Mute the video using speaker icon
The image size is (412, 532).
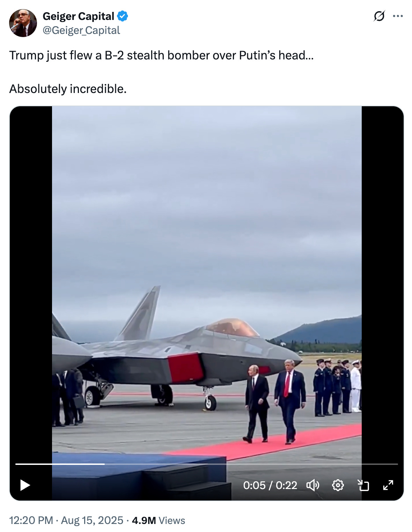click(x=312, y=485)
